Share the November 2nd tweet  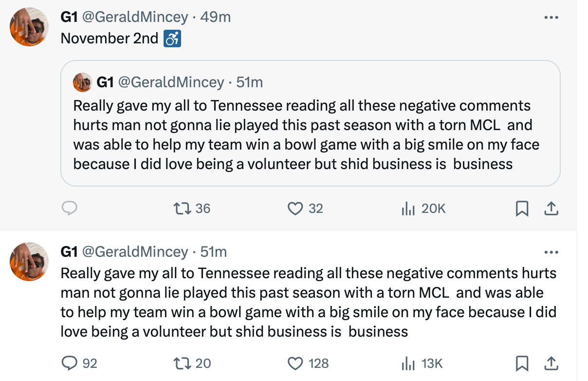tap(551, 209)
